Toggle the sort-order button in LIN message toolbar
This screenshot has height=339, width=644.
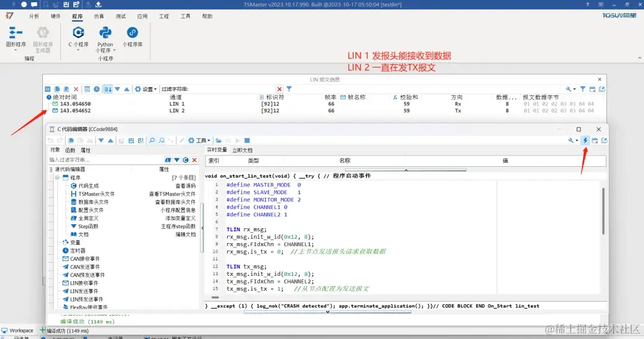pos(107,89)
